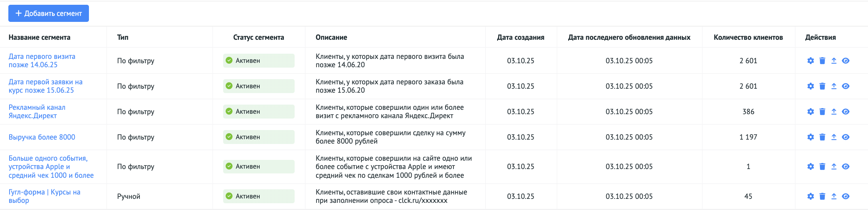The height and width of the screenshot is (210, 868).
Task: Click eye icon for 'Рекламный канал Яндекс.Директ'
Action: click(x=846, y=112)
